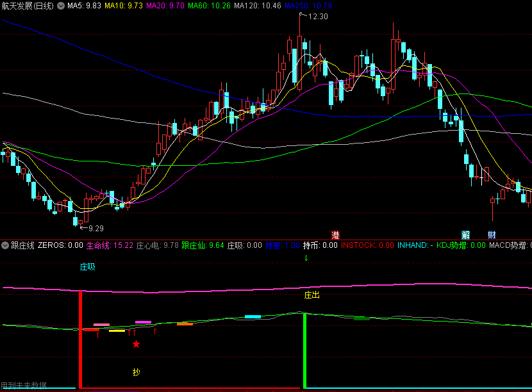The image size is (532, 392).
Task: Click the dark green horizontal signal block
Action: coord(362,318)
